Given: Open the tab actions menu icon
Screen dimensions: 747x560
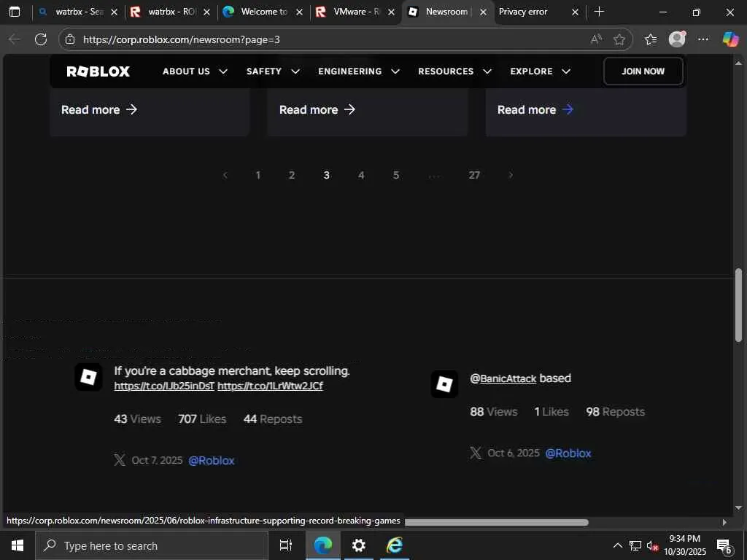Looking at the screenshot, I should tap(15, 12).
